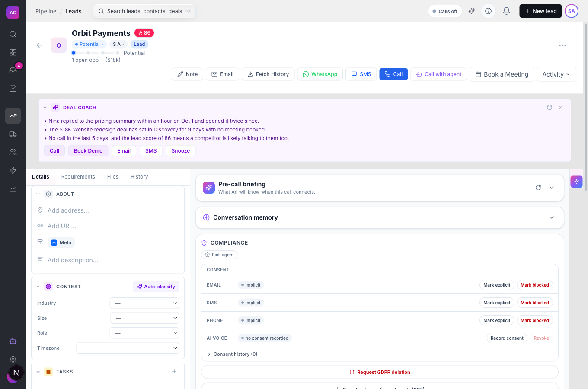Image resolution: width=588 pixels, height=389 pixels.
Task: Go back using the left arrow
Action: 39,45
